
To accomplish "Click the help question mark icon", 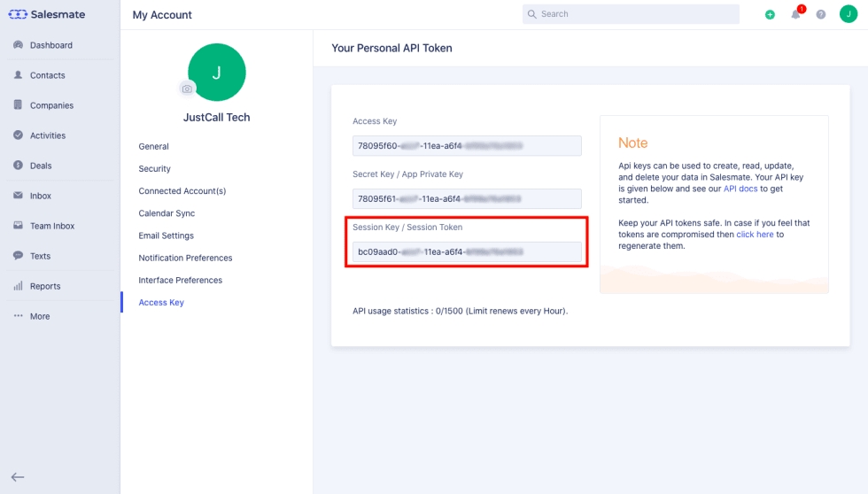I will [821, 14].
